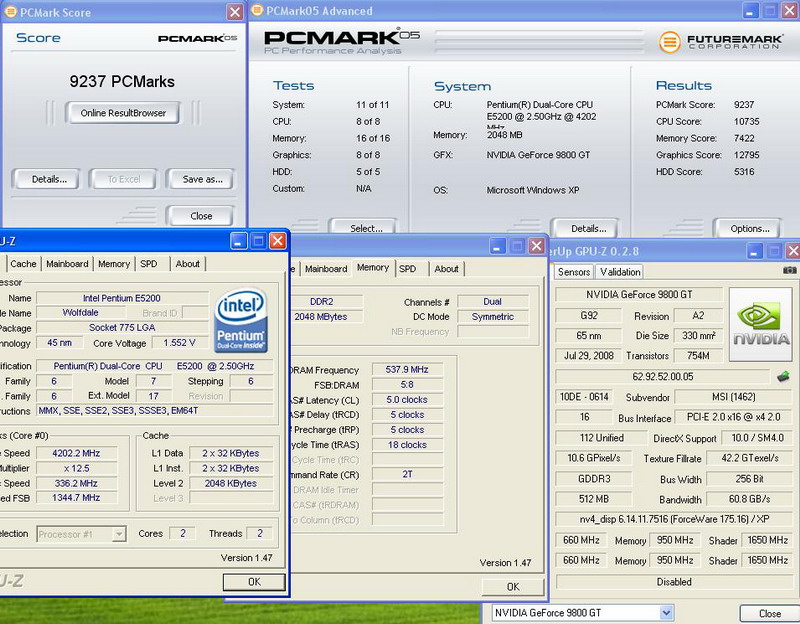This screenshot has width=800, height=624.
Task: Click the FSB:DRAM 5:8 value
Action: (x=407, y=385)
